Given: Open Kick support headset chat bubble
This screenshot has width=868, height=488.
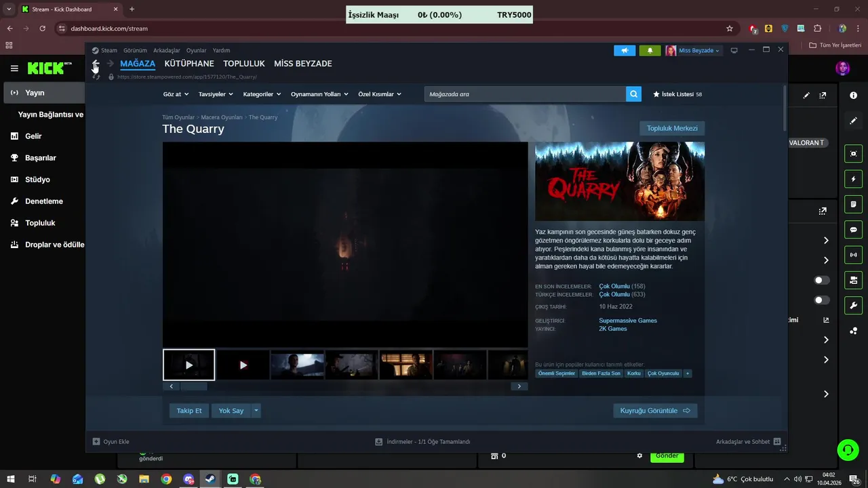Looking at the screenshot, I should coord(847,449).
